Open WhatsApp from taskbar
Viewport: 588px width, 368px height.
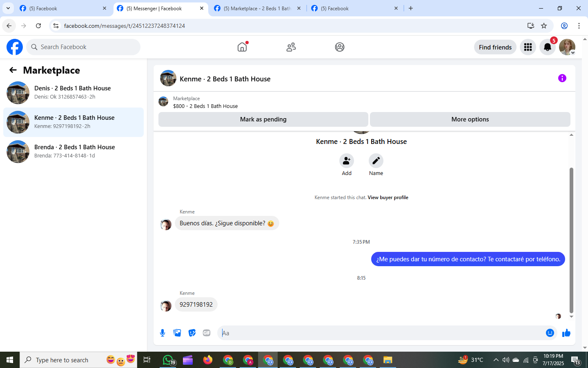168,360
